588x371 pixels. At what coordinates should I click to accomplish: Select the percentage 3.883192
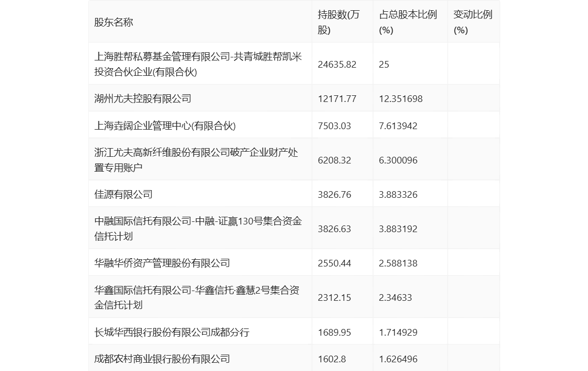398,229
